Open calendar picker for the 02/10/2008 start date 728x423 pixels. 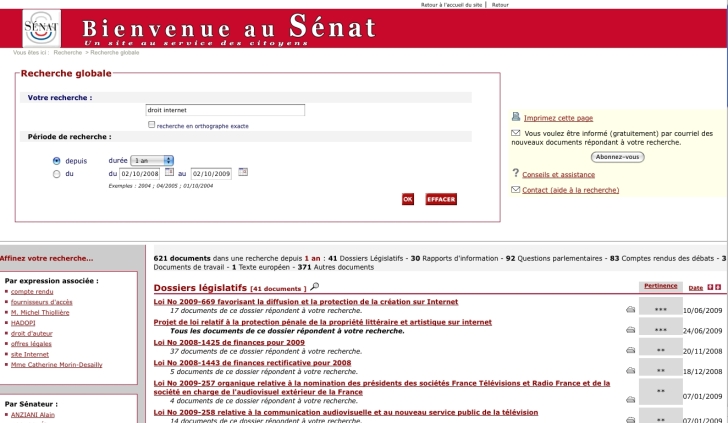(x=169, y=172)
